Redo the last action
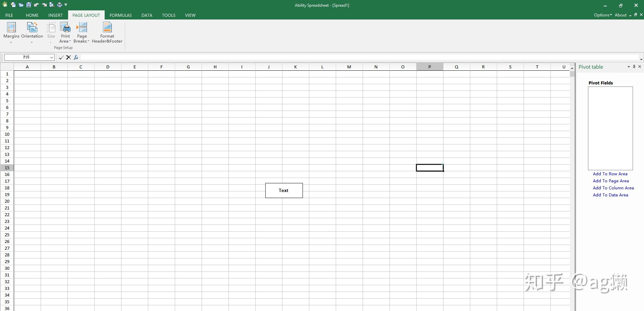The height and width of the screenshot is (311, 644). 44,5
